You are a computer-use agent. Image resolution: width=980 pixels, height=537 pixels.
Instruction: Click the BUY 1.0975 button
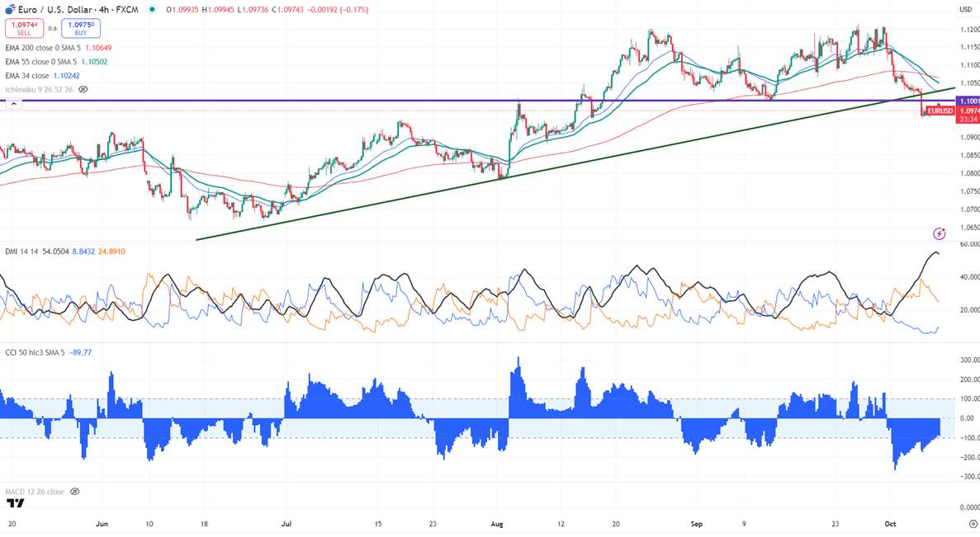[81, 28]
